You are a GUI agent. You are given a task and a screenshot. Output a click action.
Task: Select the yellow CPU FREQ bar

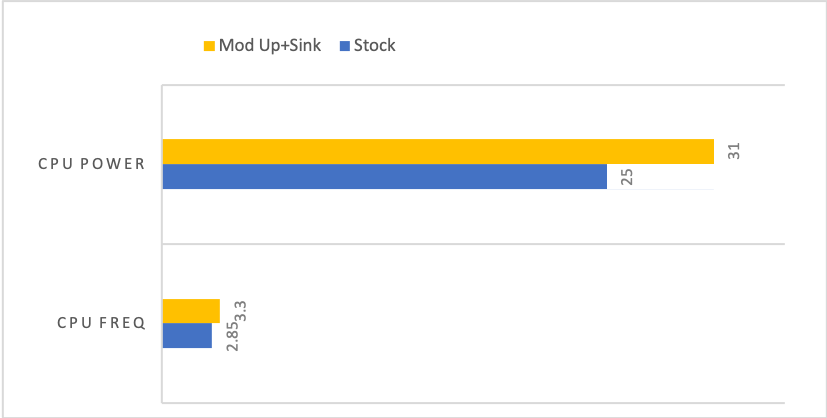click(190, 310)
